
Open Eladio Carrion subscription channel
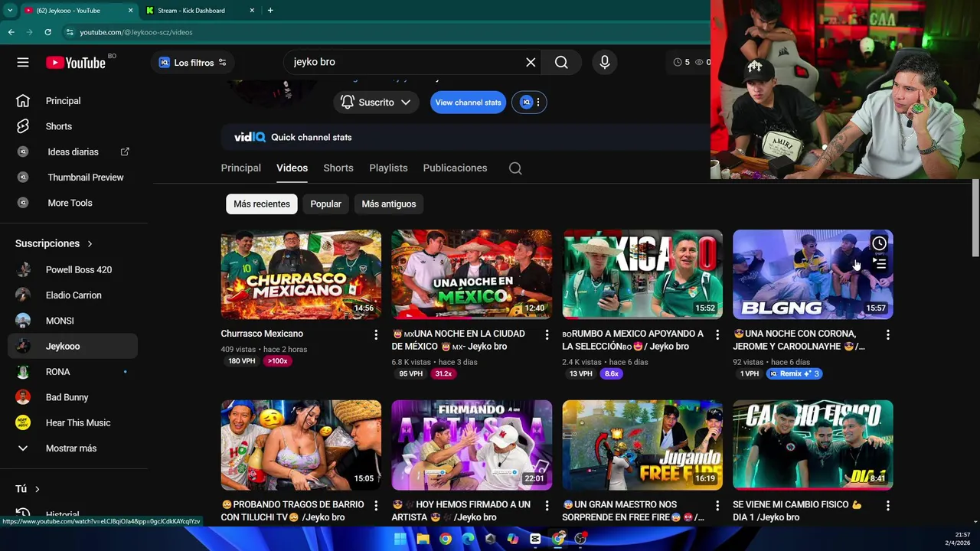coord(73,295)
